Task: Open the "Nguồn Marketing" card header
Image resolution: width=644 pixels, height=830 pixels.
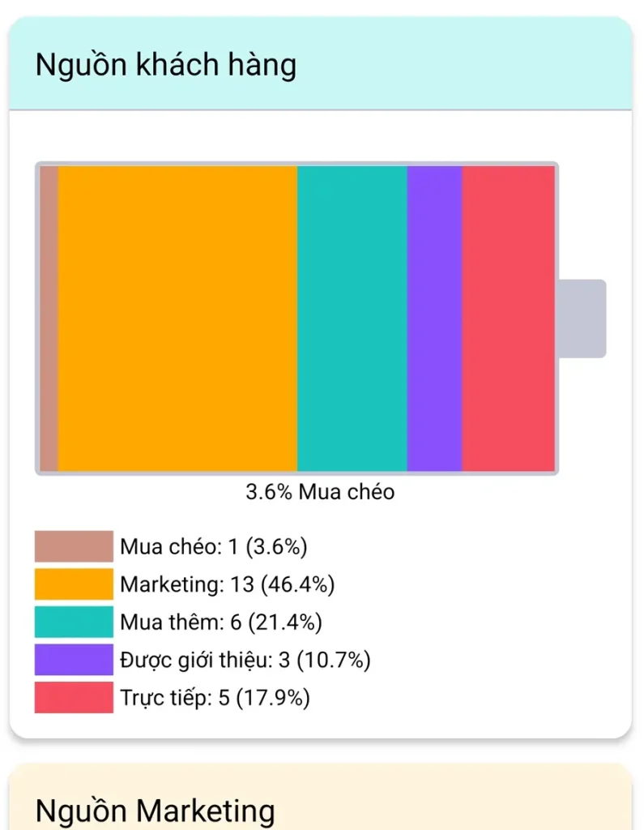Action: pos(155,811)
